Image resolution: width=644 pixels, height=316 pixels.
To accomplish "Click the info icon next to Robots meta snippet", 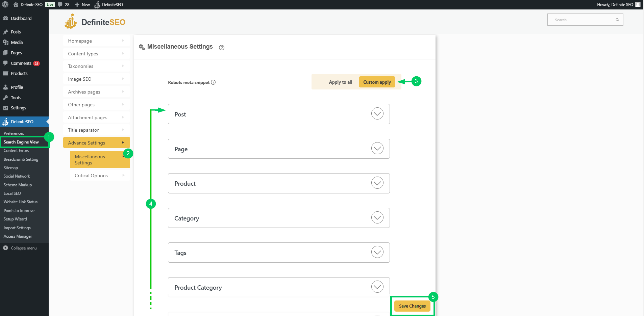I will [x=213, y=82].
